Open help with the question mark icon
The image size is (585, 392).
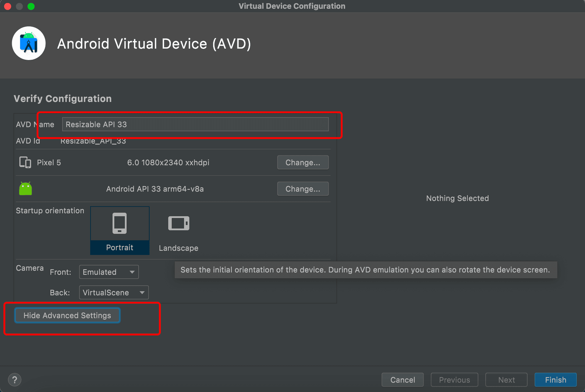tap(15, 380)
